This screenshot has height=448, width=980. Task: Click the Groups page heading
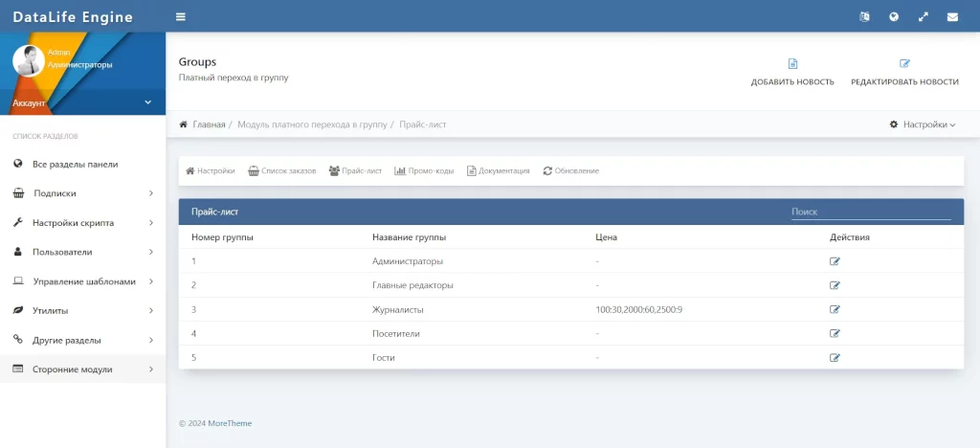[x=197, y=62]
